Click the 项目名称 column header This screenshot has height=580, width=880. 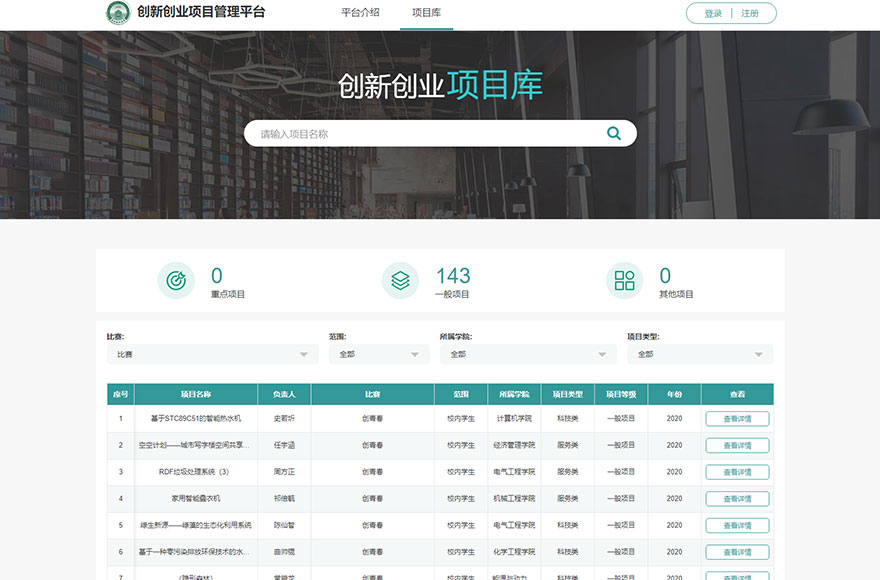pos(196,394)
